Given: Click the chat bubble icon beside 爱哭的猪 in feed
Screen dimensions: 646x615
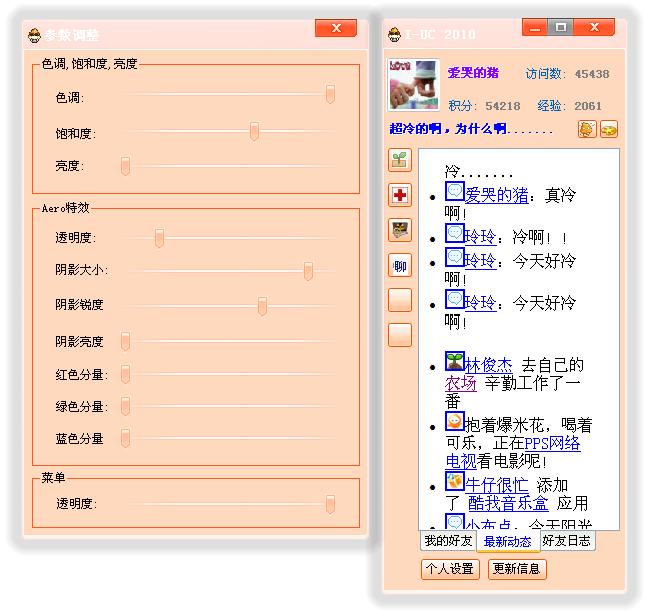Looking at the screenshot, I should coord(455,191).
